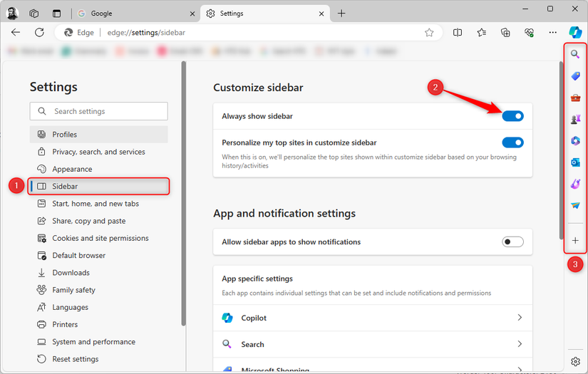588x374 pixels.
Task: Click the Search settings field
Action: pyautogui.click(x=98, y=111)
